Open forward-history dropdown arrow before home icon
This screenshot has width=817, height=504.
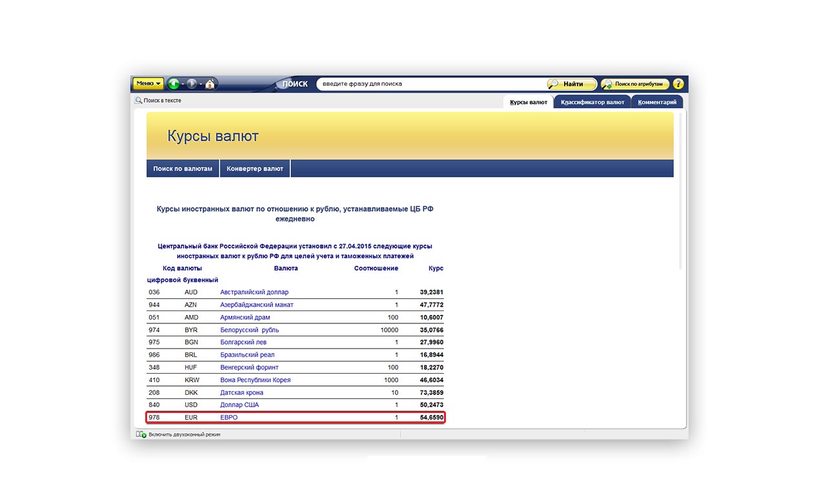click(x=201, y=84)
